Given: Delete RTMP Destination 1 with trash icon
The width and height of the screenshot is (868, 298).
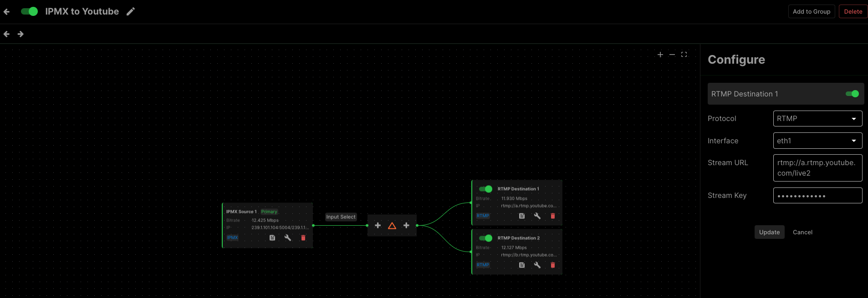Looking at the screenshot, I should click(x=553, y=216).
